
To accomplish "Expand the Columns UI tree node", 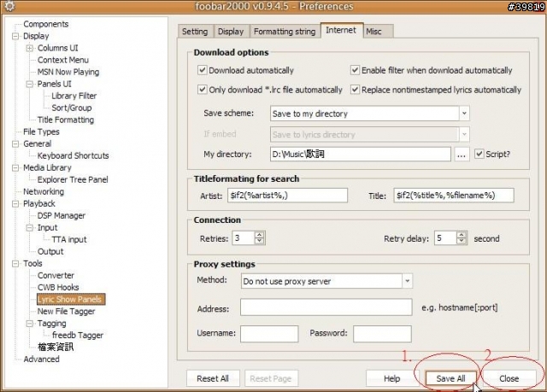I will coord(30,48).
